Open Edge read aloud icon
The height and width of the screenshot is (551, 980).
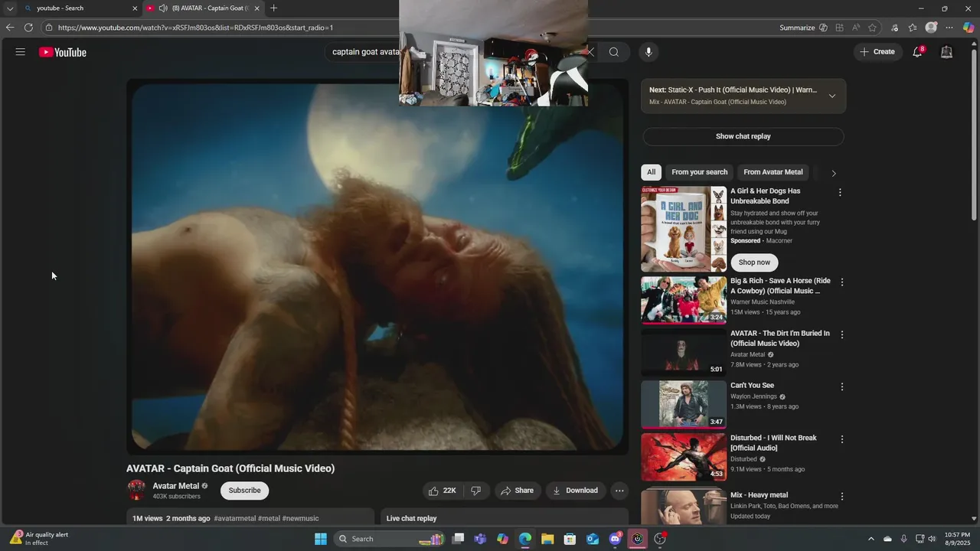[855, 28]
